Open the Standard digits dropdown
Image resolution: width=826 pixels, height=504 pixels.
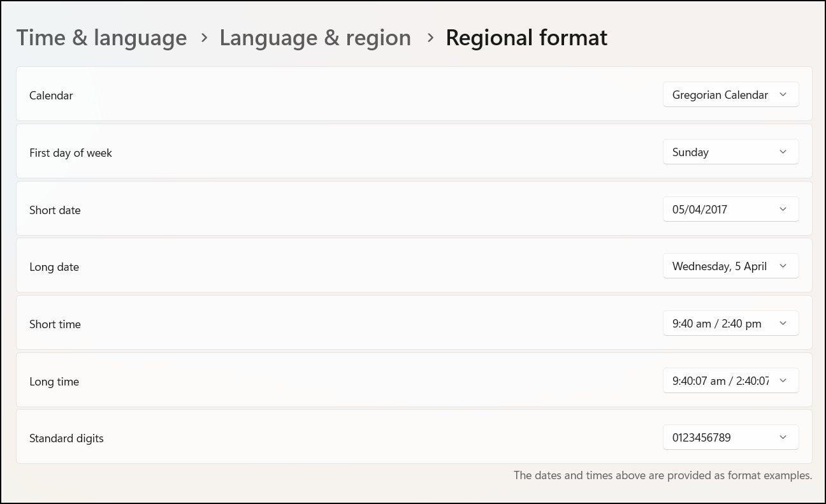[x=730, y=437]
